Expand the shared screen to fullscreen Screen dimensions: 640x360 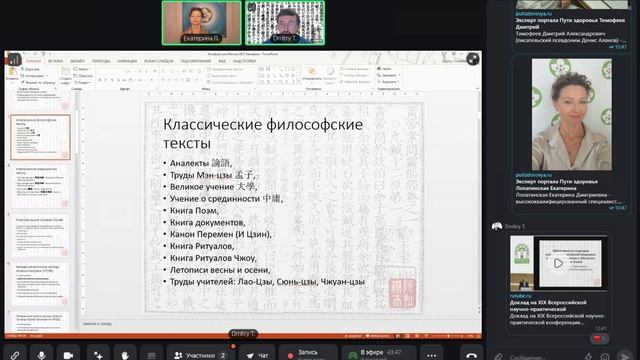tap(473, 59)
